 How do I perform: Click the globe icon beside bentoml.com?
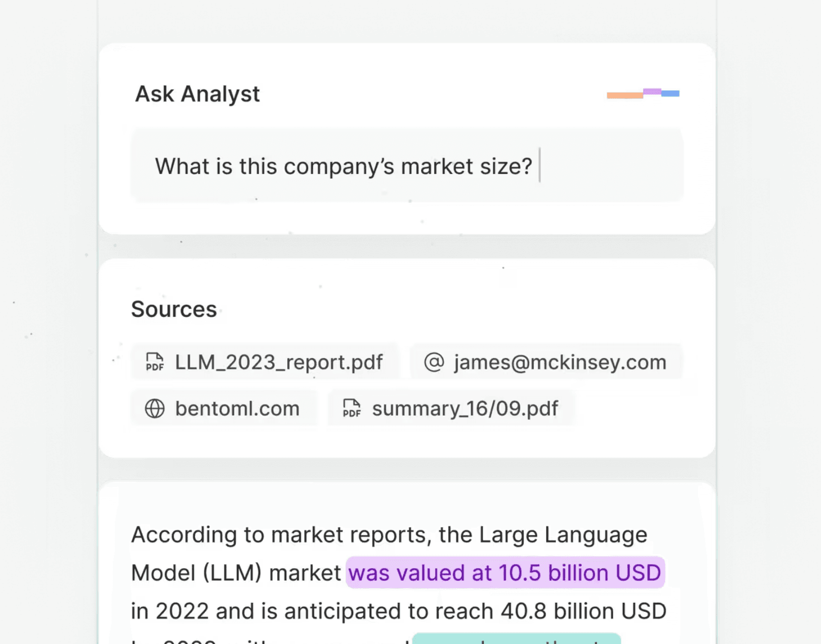[154, 409]
